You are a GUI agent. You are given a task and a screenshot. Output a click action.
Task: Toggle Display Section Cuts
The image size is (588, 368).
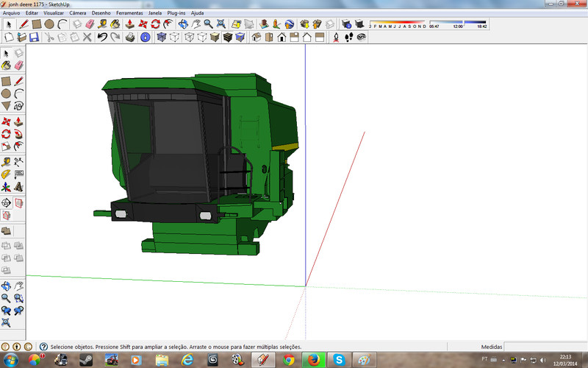click(x=6, y=216)
